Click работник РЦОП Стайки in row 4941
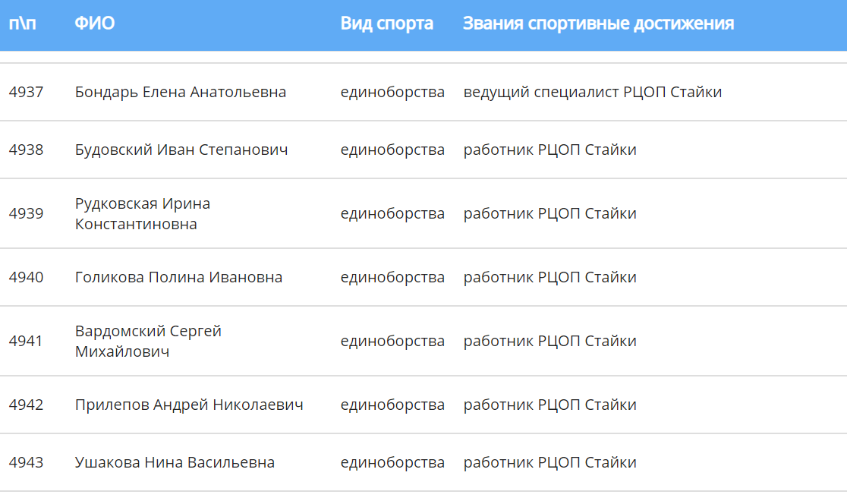 pos(550,341)
